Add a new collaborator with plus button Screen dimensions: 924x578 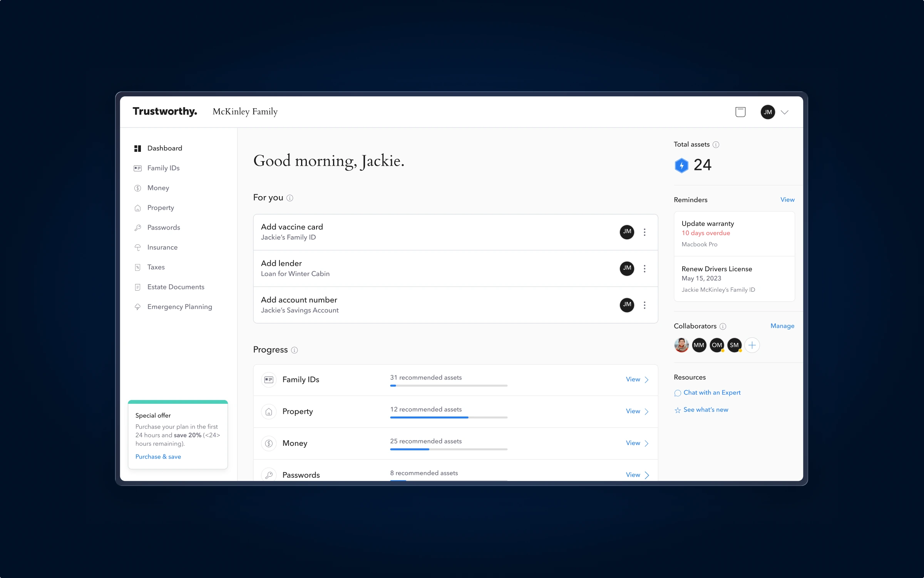752,345
